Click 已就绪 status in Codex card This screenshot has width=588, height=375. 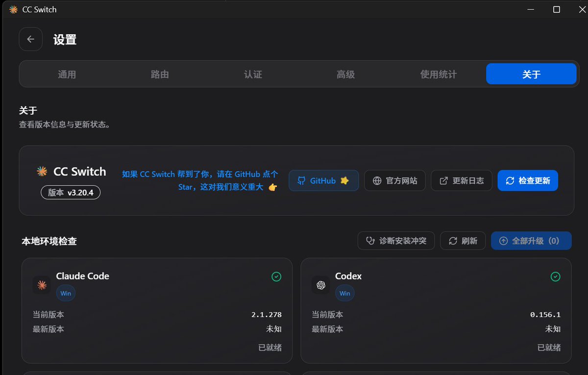pyautogui.click(x=549, y=348)
